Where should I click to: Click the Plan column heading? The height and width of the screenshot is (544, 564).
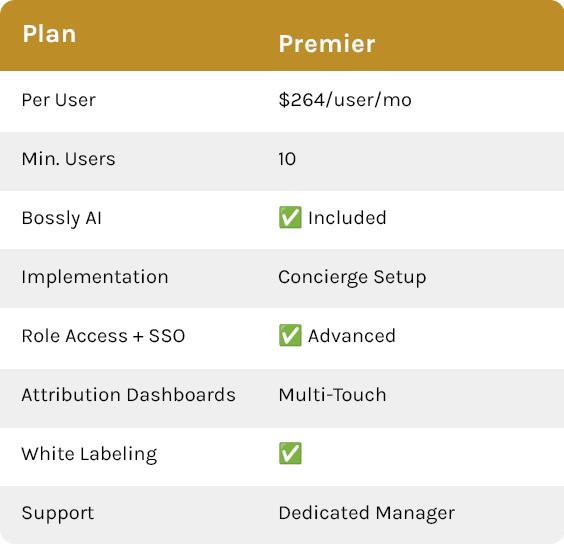coord(49,34)
